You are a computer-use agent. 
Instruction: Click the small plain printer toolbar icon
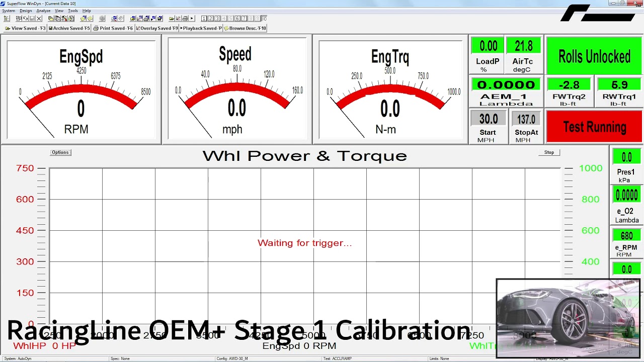[x=185, y=19]
